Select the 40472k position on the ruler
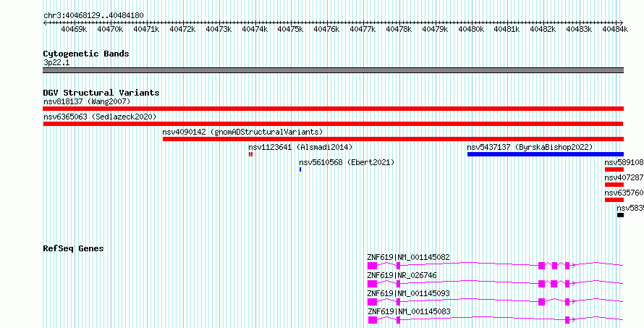This screenshot has height=328, width=644. tap(182, 29)
